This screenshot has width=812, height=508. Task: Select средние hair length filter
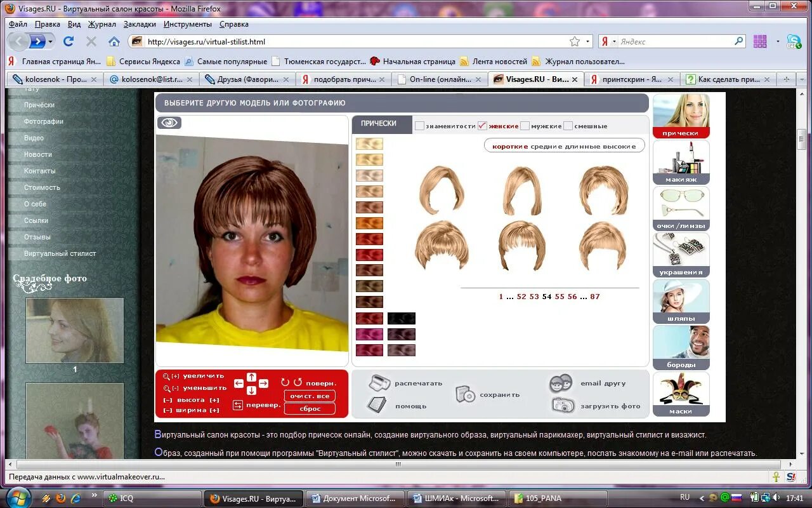tap(545, 146)
